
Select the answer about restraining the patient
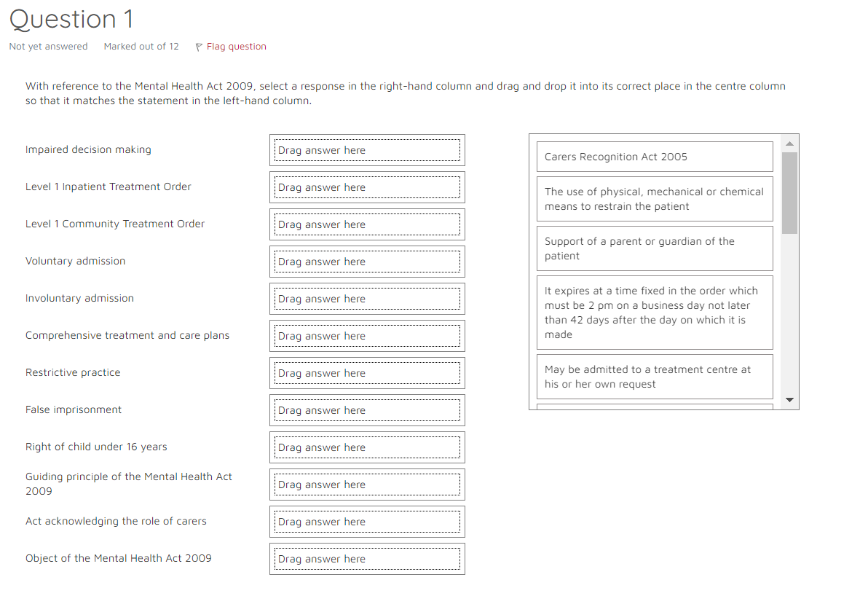pos(654,198)
